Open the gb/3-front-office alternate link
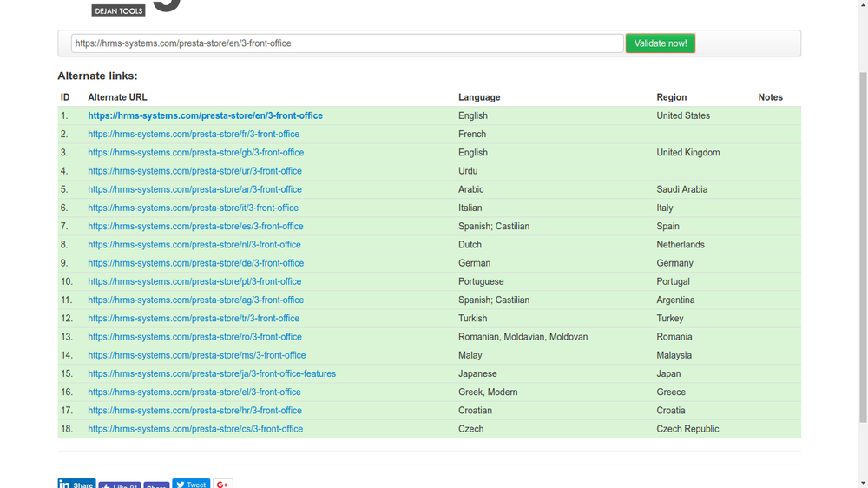Image resolution: width=868 pixels, height=488 pixels. coord(196,152)
